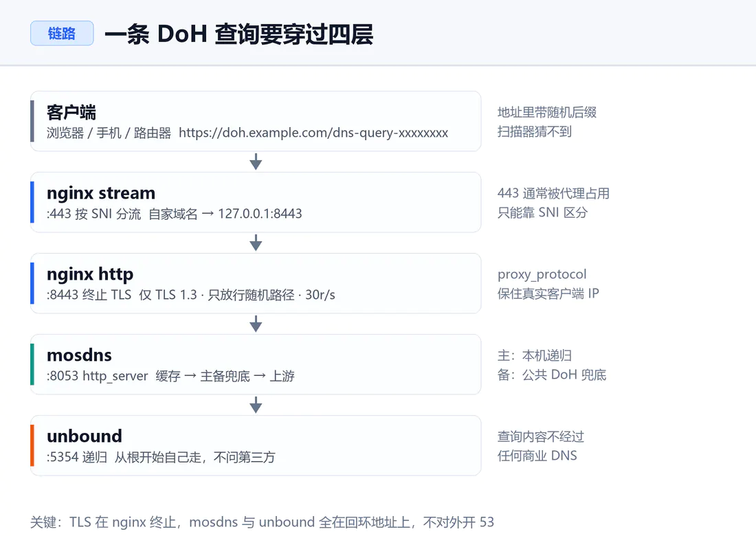This screenshot has height=536, width=756.
Task: Click the proxy_protocol note
Action: point(542,275)
